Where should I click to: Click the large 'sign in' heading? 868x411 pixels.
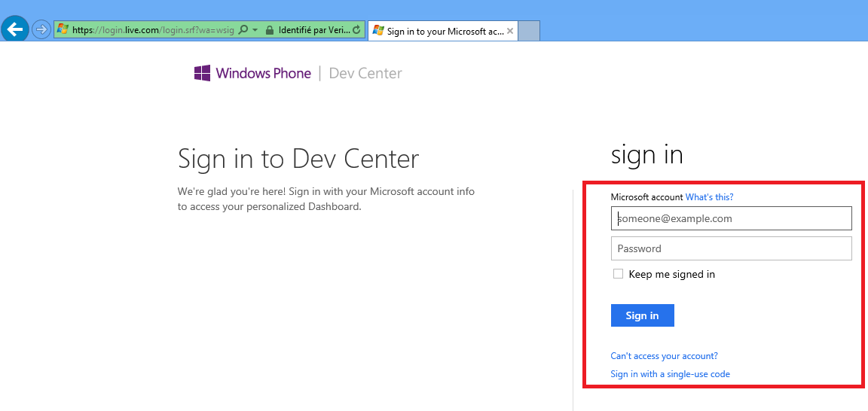coord(646,155)
